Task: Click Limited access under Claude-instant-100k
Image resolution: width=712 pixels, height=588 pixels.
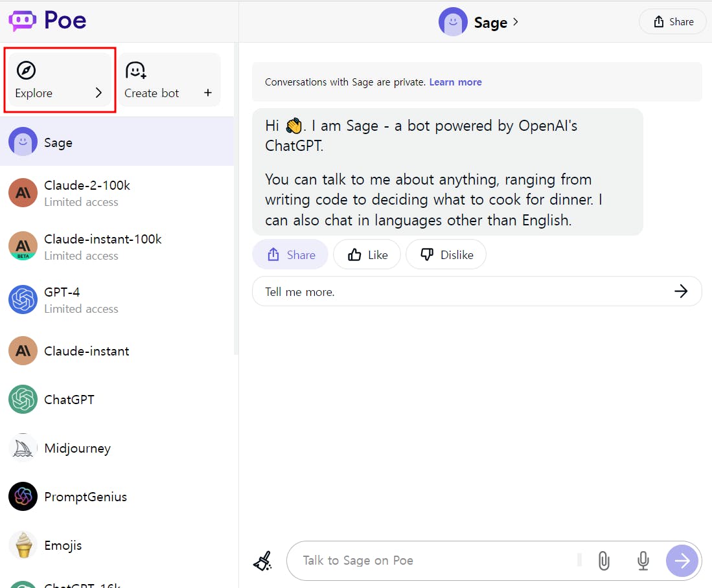Action: tap(81, 256)
